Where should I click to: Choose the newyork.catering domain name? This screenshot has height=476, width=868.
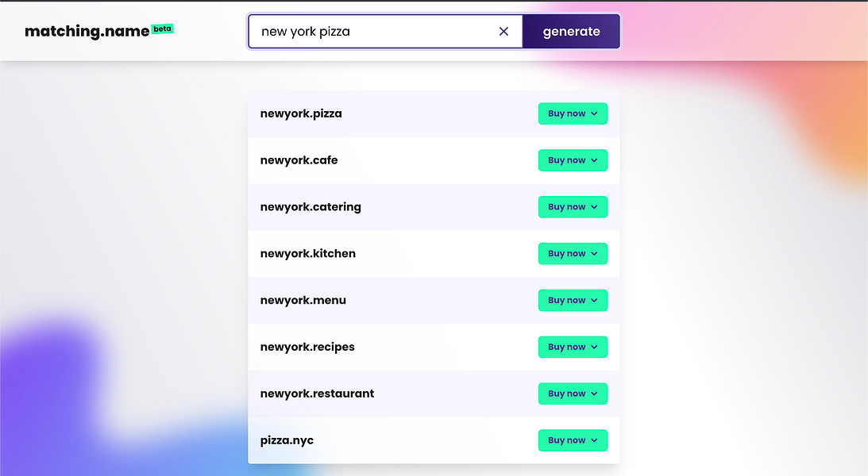click(311, 207)
